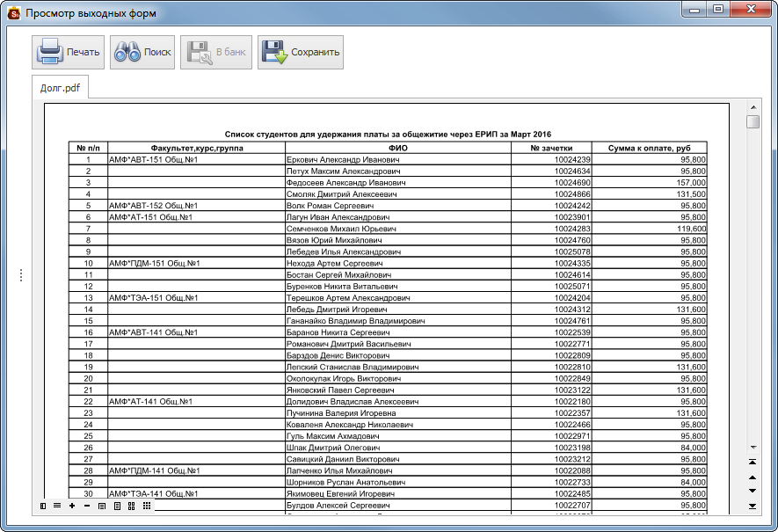Image resolution: width=778 pixels, height=532 pixels.
Task: Click the group 'АМФ*ПДМ-151 Общ.№1'
Action: click(155, 264)
